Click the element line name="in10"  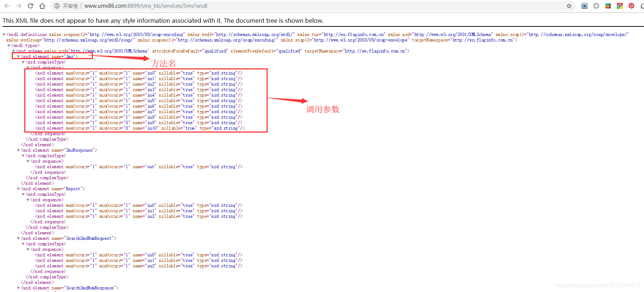click(x=140, y=128)
